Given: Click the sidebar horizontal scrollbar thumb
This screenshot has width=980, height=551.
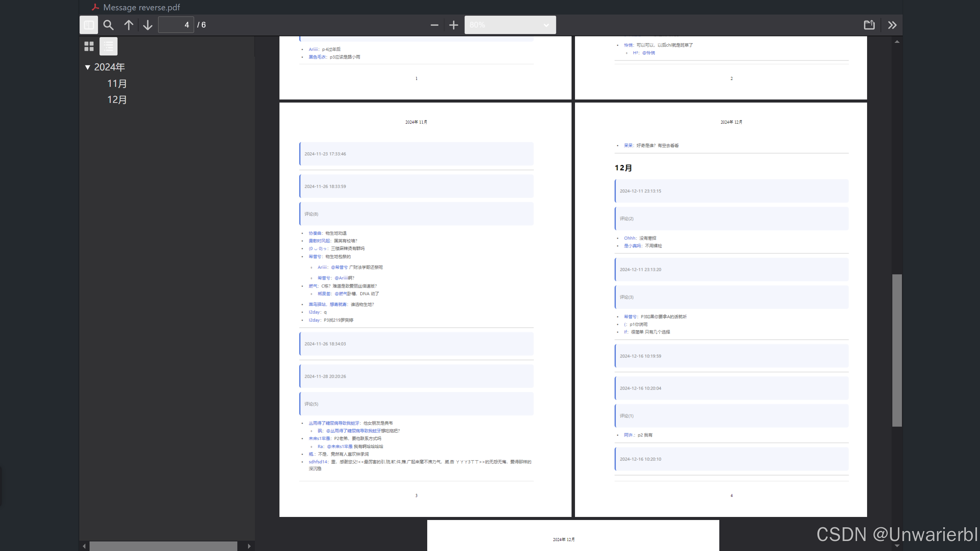Looking at the screenshot, I should click(163, 546).
